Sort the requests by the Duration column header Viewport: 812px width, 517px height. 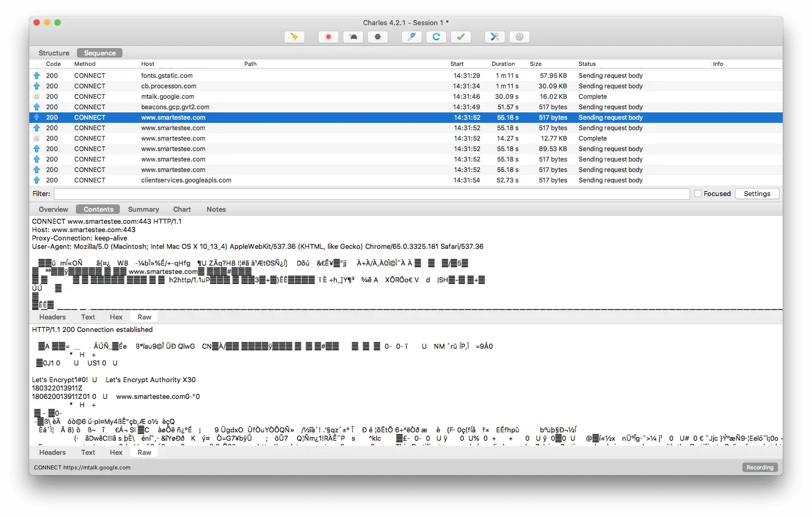pyautogui.click(x=503, y=64)
